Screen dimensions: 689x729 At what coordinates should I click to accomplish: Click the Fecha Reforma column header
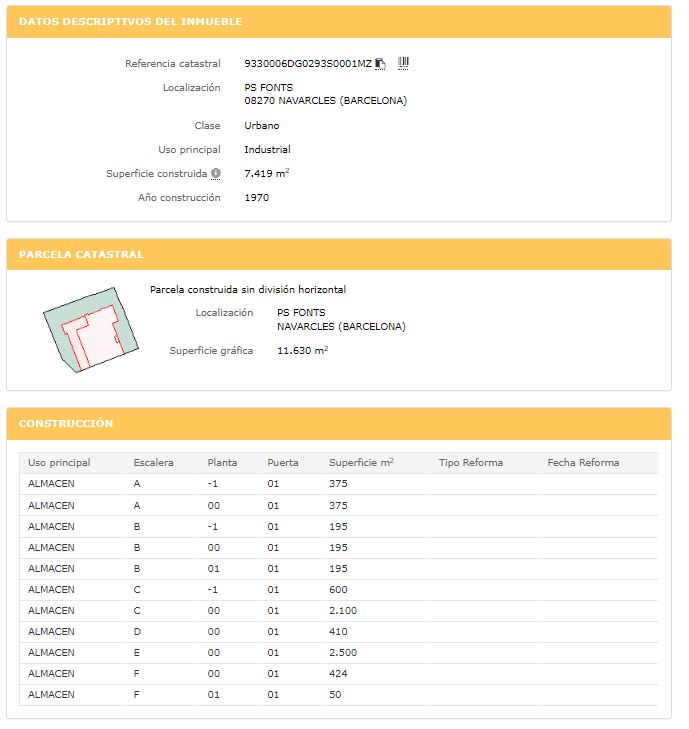coord(583,463)
